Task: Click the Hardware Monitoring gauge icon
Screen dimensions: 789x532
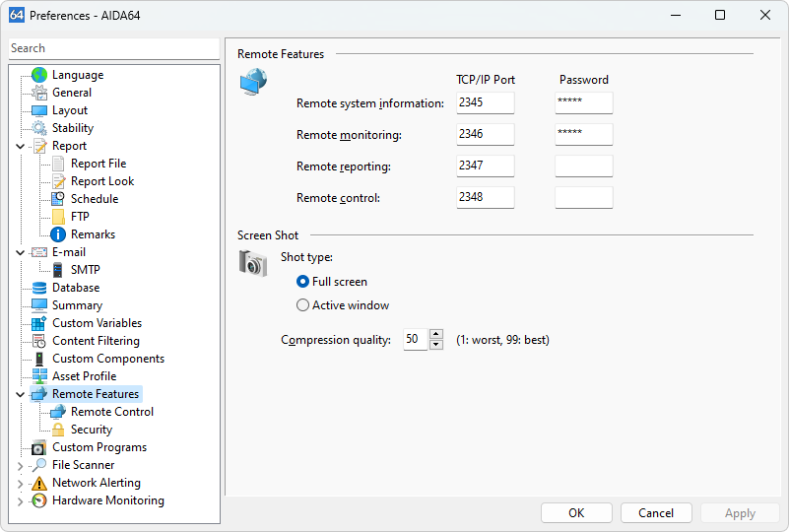Action: pyautogui.click(x=39, y=500)
